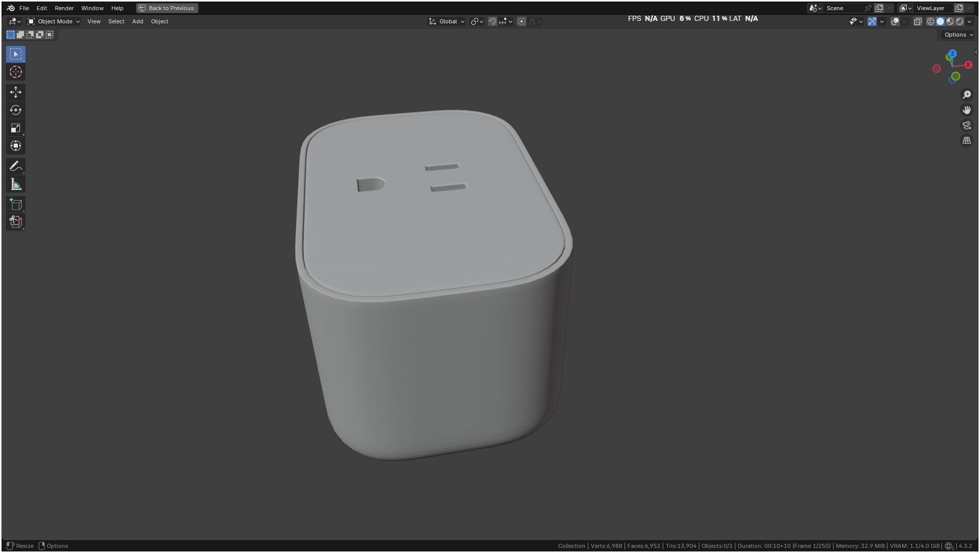The width and height of the screenshot is (980, 553).
Task: Click the X axis on navigation gizmo
Action: point(968,65)
